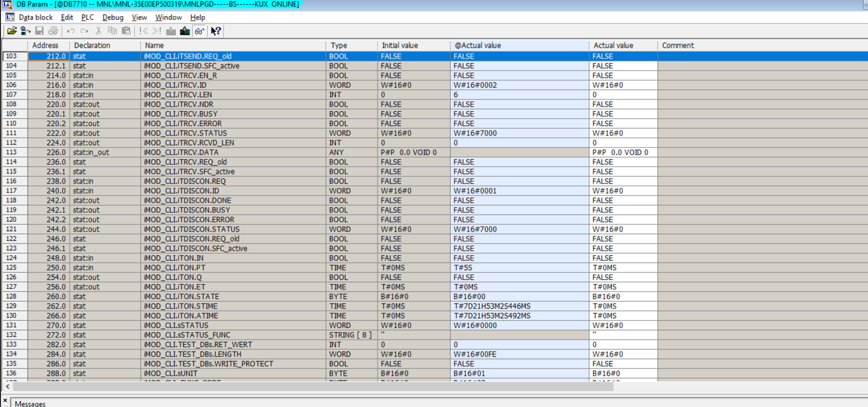Toggle the Monitor glasses icon
This screenshot has width=868, height=407.
(x=199, y=31)
